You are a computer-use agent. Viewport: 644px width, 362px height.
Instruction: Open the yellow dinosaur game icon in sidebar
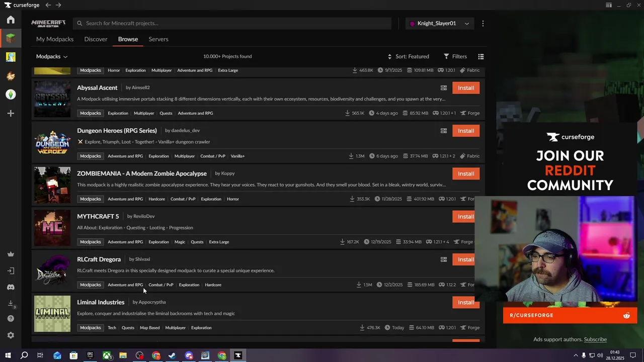tap(11, 57)
